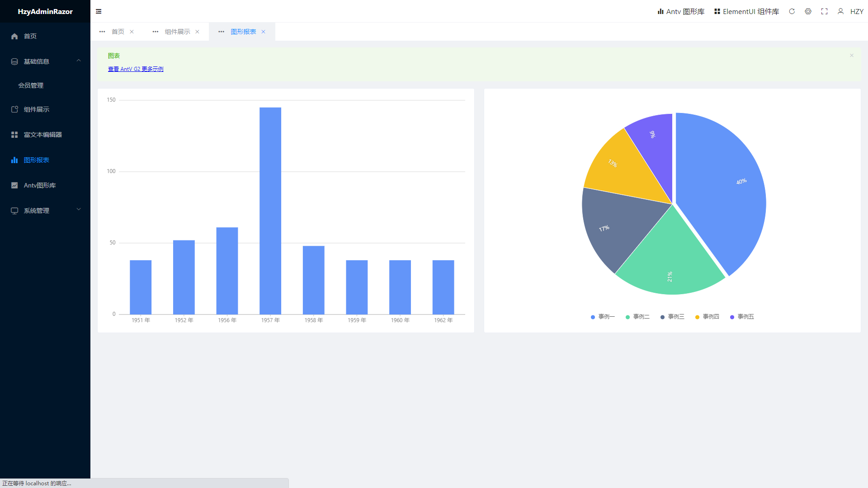The height and width of the screenshot is (488, 868).
Task: Click the 1952 年 bar in chart
Action: pyautogui.click(x=184, y=277)
